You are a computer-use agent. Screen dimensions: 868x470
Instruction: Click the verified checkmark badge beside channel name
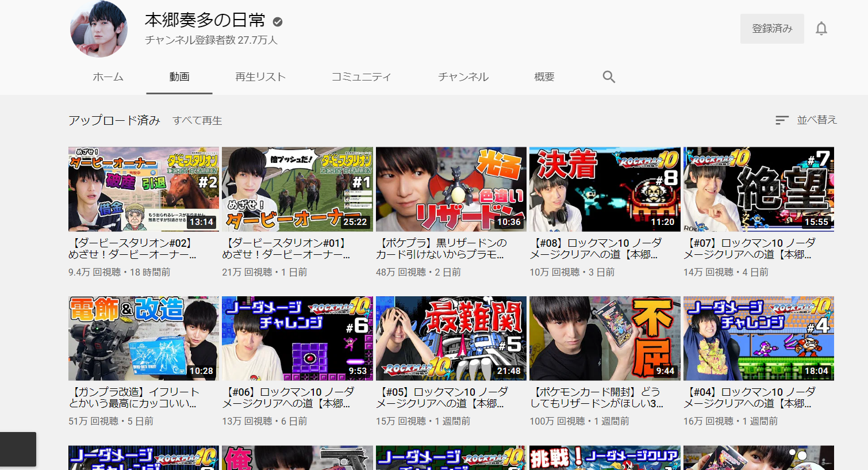(x=278, y=22)
